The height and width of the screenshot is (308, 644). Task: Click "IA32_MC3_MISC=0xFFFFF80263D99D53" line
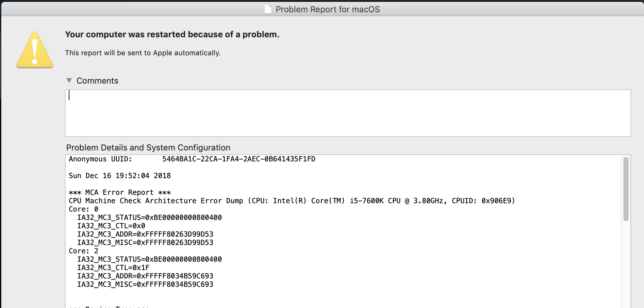145,243
